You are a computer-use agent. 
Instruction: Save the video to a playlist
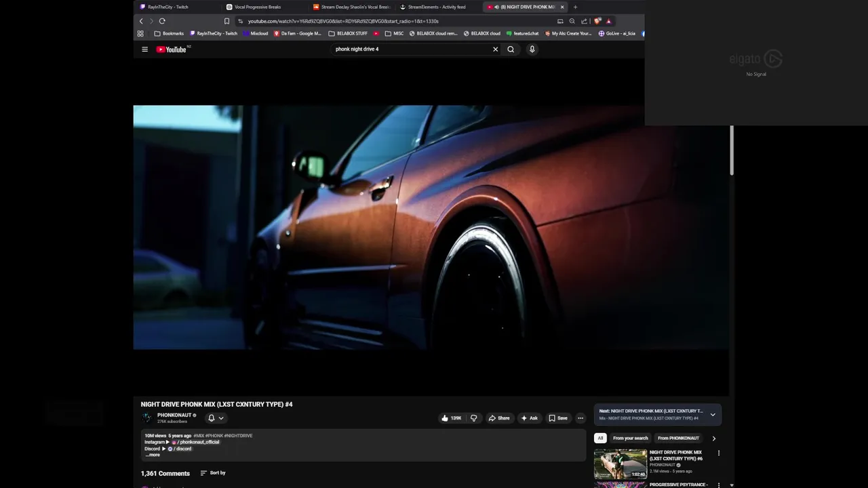tap(558, 418)
